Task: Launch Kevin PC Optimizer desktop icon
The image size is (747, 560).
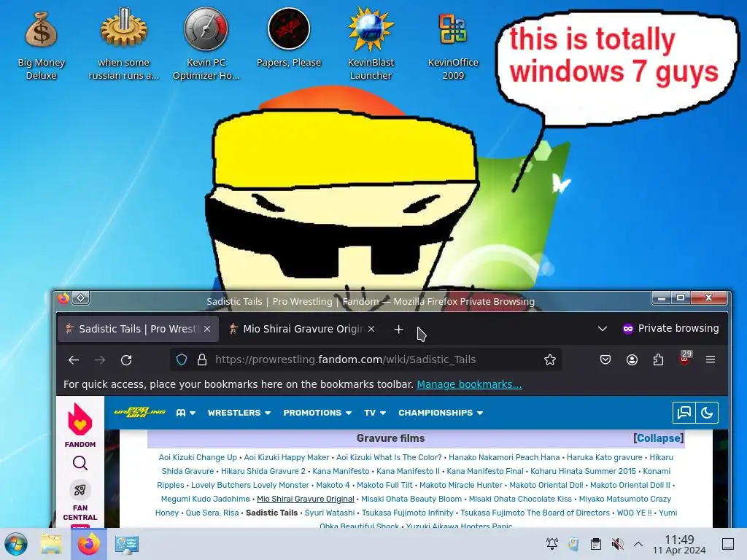Action: click(206, 45)
